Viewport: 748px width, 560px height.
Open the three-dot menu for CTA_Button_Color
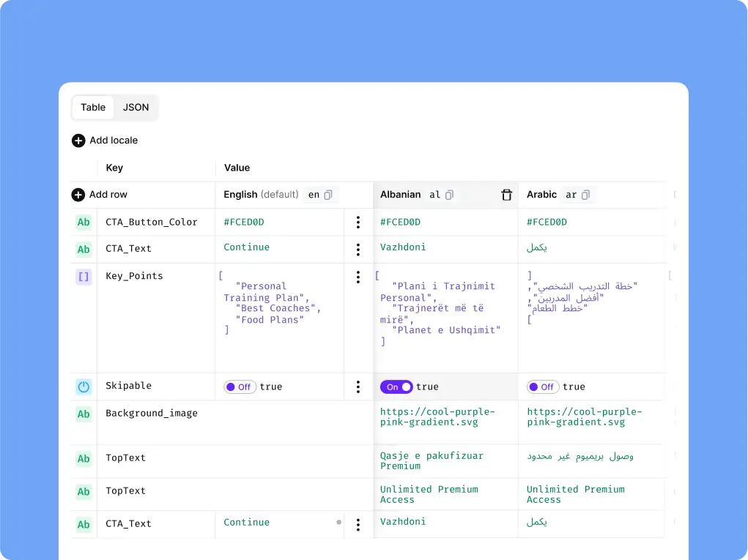(358, 222)
